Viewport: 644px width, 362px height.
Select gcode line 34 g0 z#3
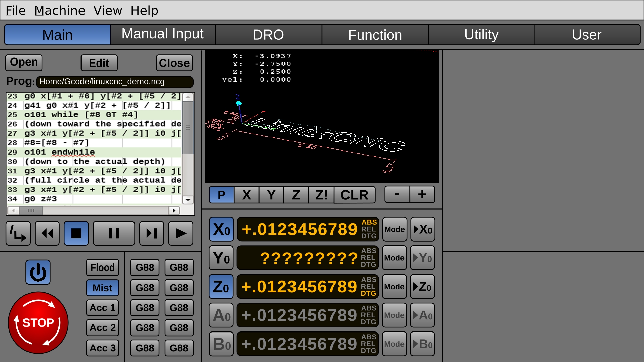pos(94,199)
